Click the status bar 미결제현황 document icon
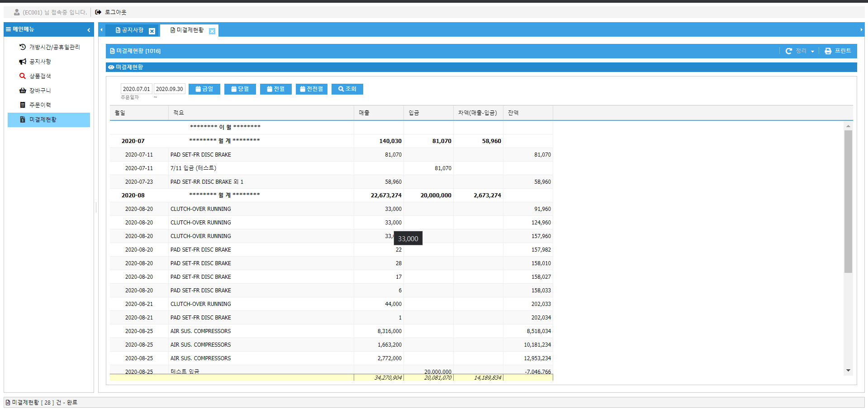 pyautogui.click(x=8, y=402)
